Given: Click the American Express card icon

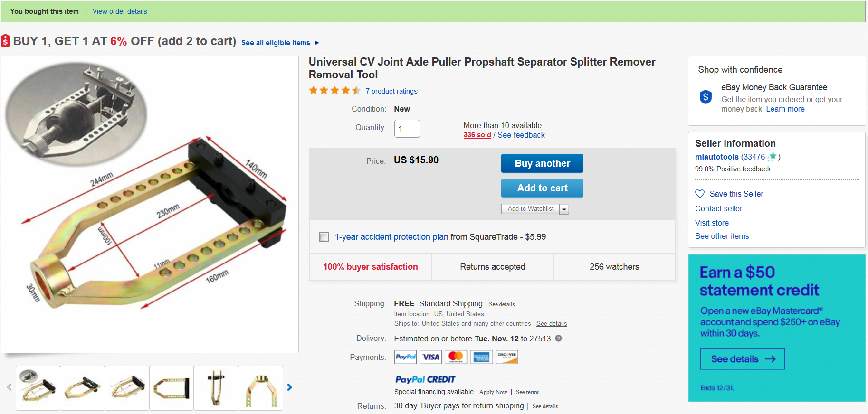Looking at the screenshot, I should 481,357.
